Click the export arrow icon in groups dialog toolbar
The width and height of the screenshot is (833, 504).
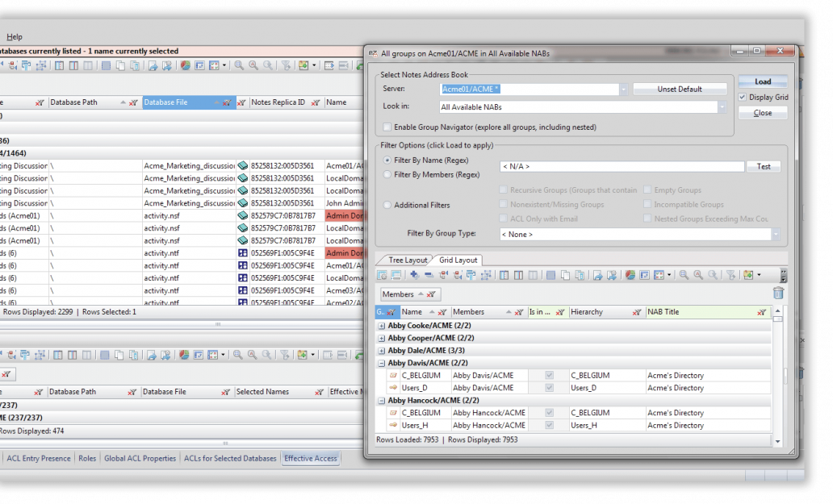tap(597, 275)
